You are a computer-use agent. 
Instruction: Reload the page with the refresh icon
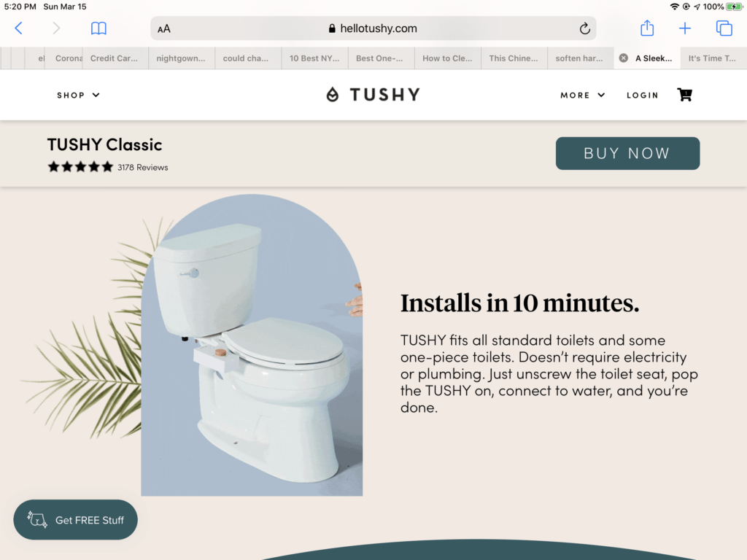(x=584, y=28)
